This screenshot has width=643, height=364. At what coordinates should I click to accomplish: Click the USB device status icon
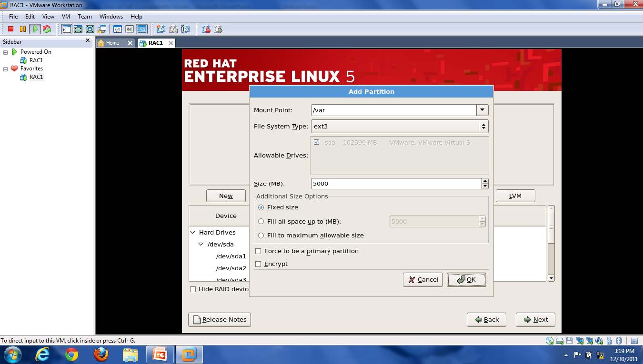click(609, 341)
